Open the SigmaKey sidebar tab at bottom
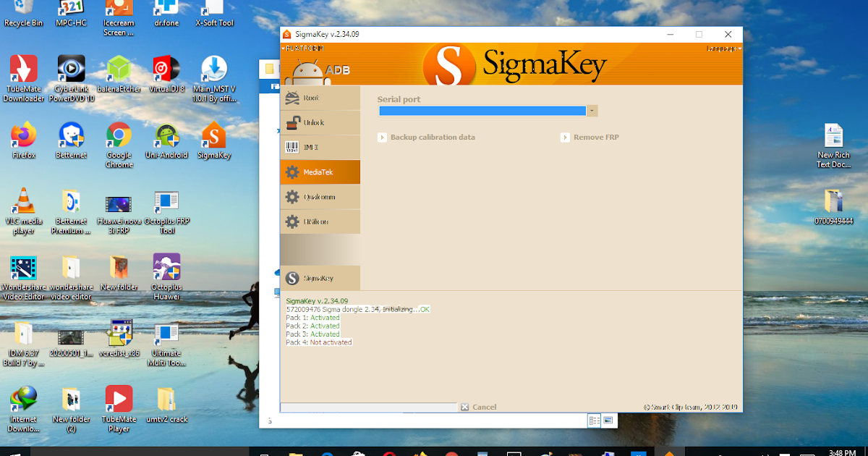 320,278
